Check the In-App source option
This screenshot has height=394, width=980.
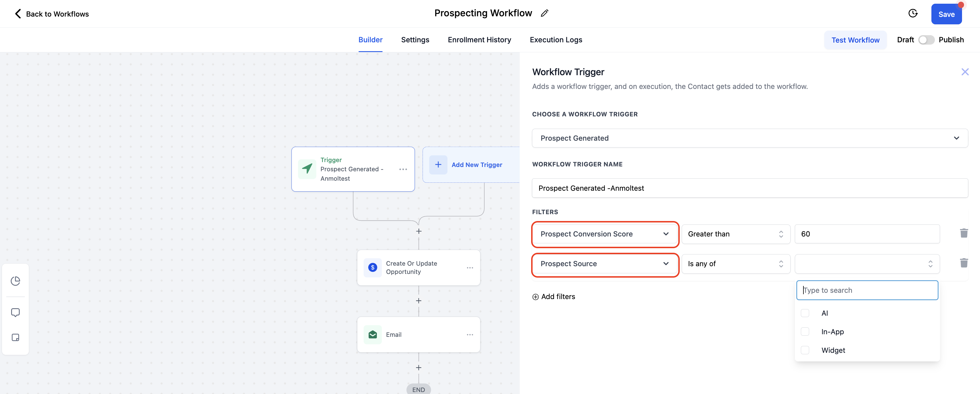[805, 332]
